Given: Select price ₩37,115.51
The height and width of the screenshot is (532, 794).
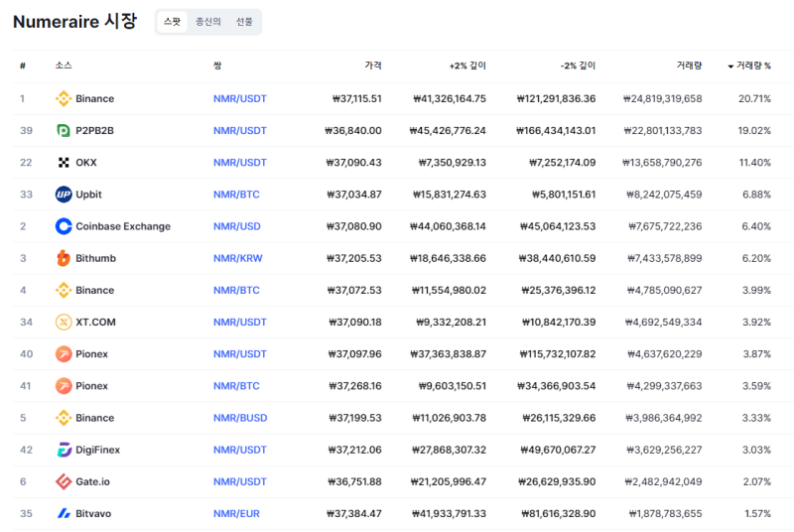Looking at the screenshot, I should point(357,98).
